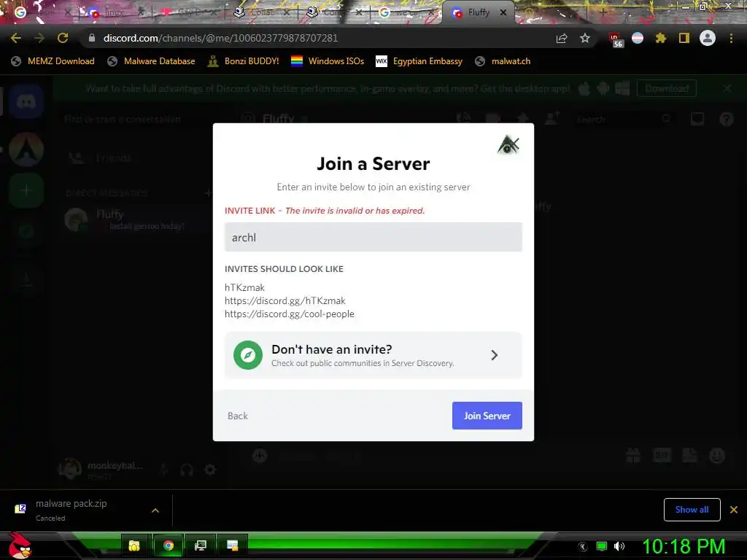Open Chrome three-dot menu
Viewport: 747px width, 560px height.
pos(731,38)
